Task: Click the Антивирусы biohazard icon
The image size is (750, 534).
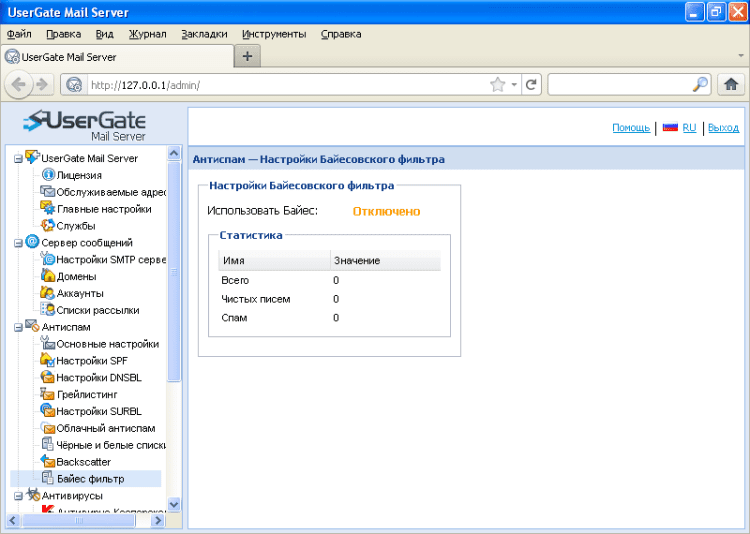Action: point(33,494)
